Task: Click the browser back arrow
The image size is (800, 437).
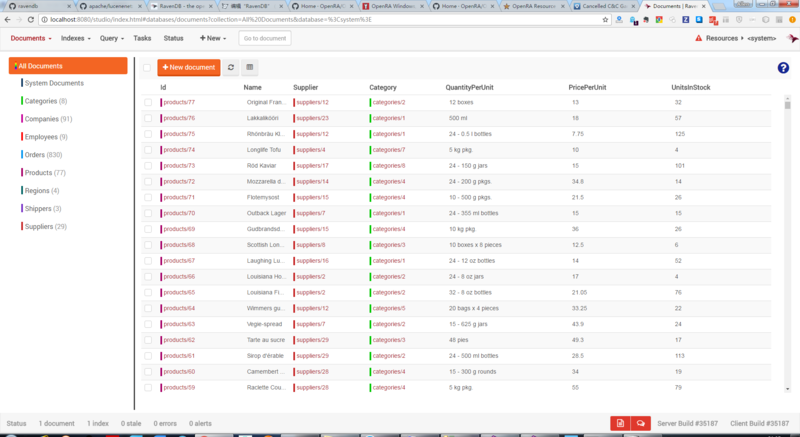Action: (x=8, y=20)
